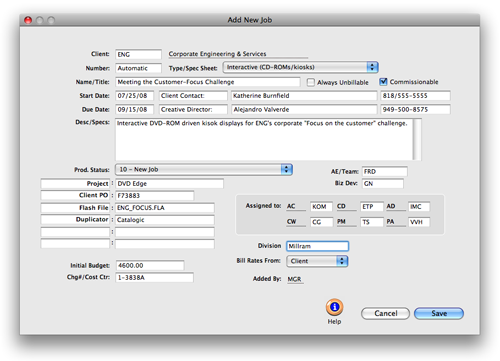The image size is (500, 361).
Task: Click the ETP assigned field
Action: point(372,207)
